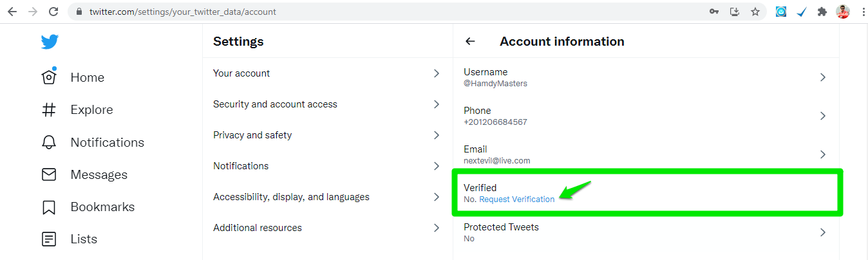Open Home via its house icon

point(49,77)
